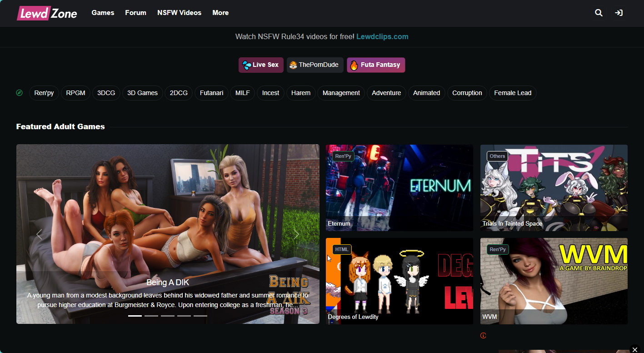Image resolution: width=644 pixels, height=353 pixels.
Task: Select the Management tag
Action: [341, 93]
